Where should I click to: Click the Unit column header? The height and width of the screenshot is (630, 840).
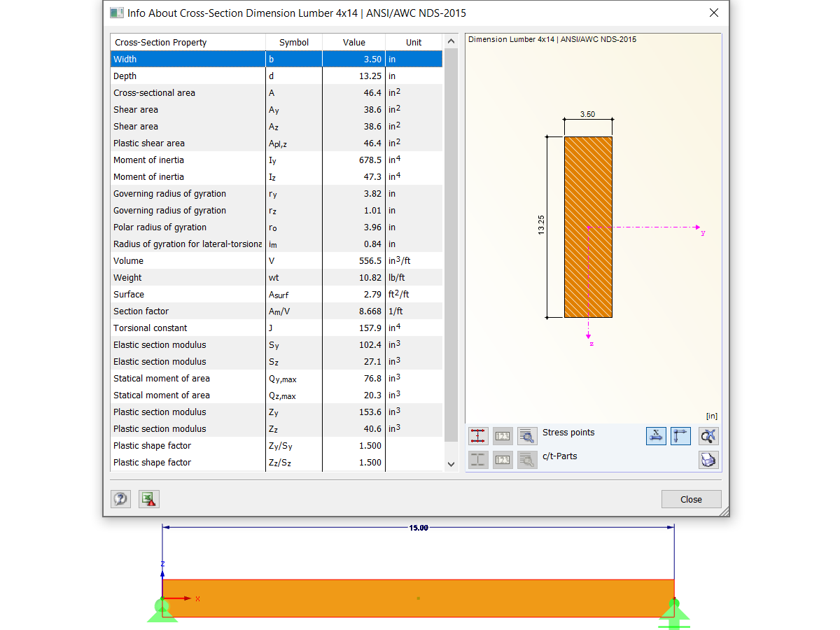[x=413, y=42]
